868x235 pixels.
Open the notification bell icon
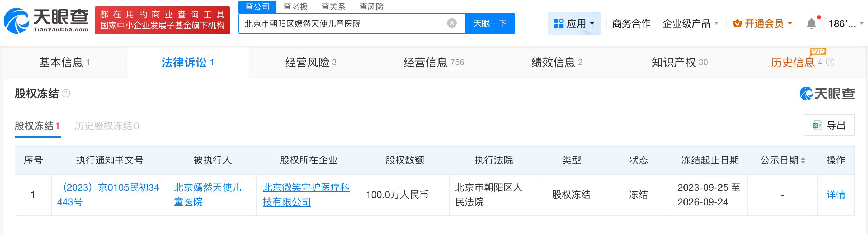tap(811, 23)
